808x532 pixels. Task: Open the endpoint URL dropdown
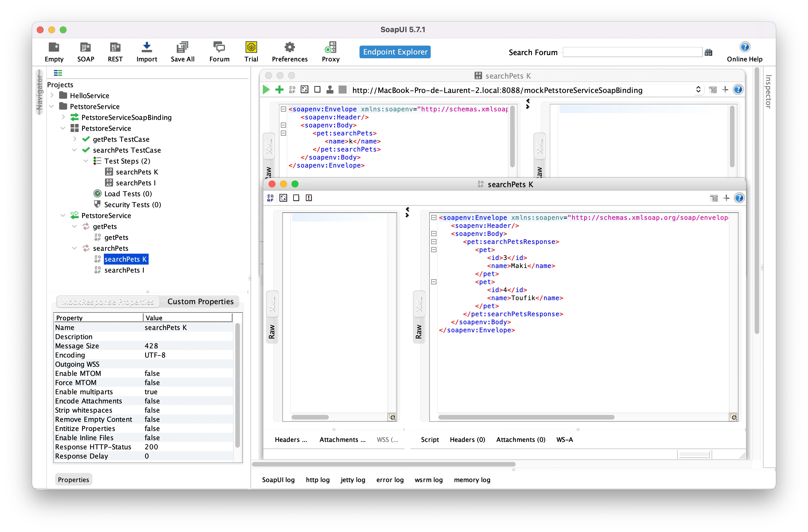click(x=698, y=90)
